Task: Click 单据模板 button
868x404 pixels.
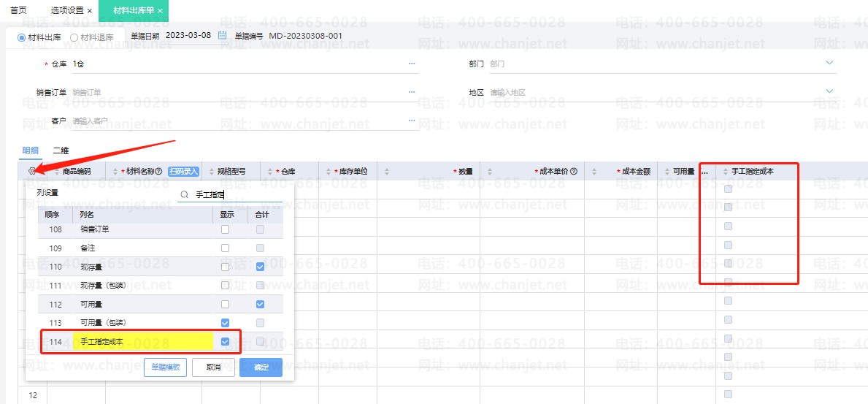Action: pyautogui.click(x=165, y=367)
